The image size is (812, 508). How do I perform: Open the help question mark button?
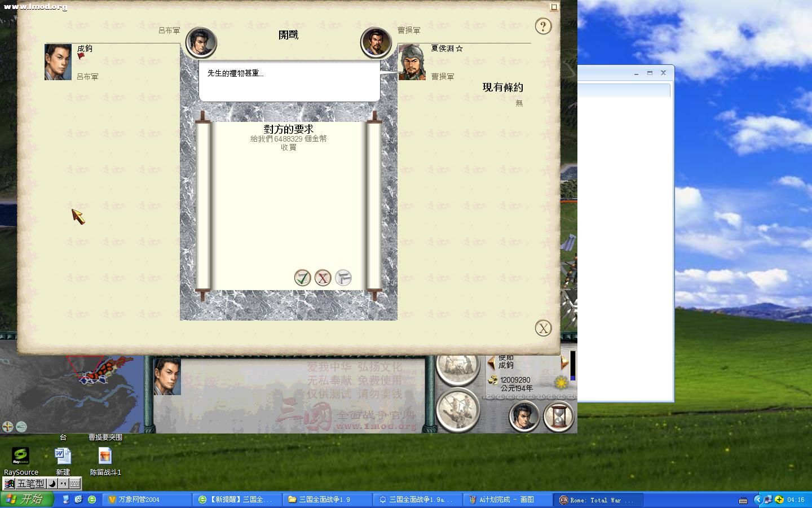tap(543, 26)
